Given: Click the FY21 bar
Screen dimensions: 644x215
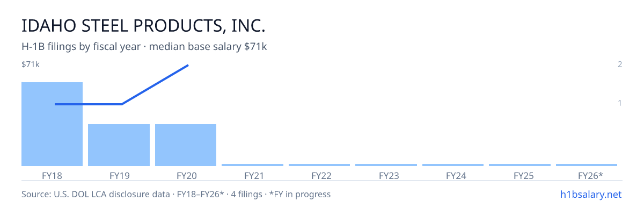Looking at the screenshot, I should pos(252,165).
